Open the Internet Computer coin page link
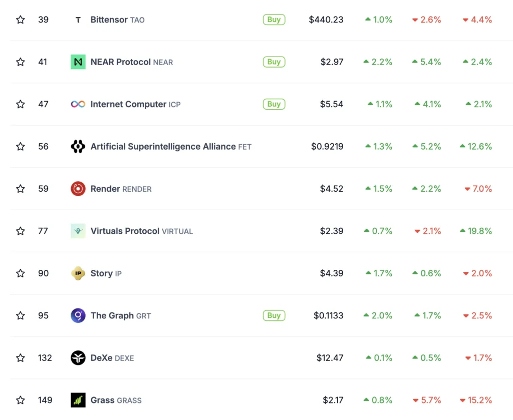This screenshot has height=420, width=513. (128, 104)
